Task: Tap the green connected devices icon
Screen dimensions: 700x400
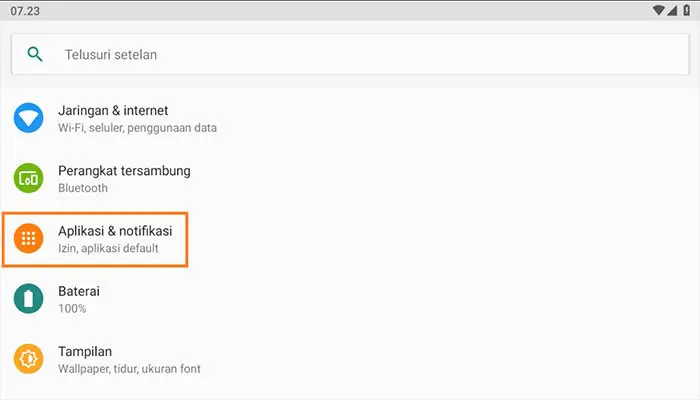Action: pyautogui.click(x=28, y=179)
